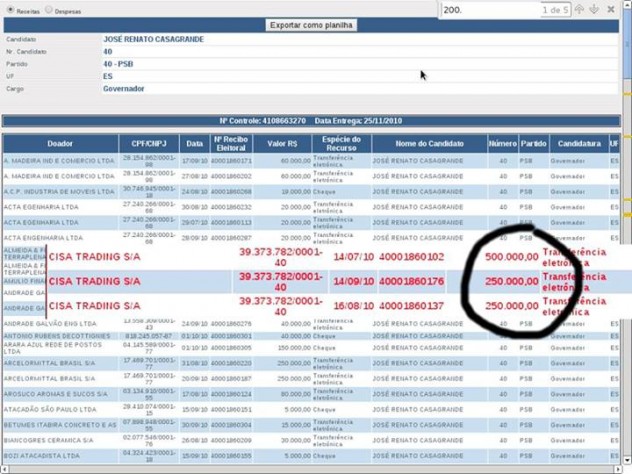This screenshot has width=632, height=474.
Task: Click BIANCOGRES CERAMICA S/A donor
Action: 48,440
